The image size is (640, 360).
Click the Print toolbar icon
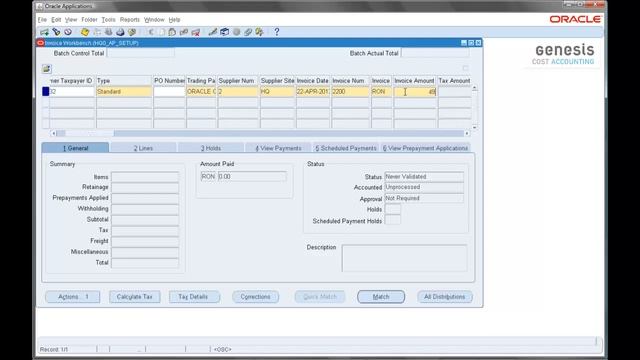coord(120,32)
